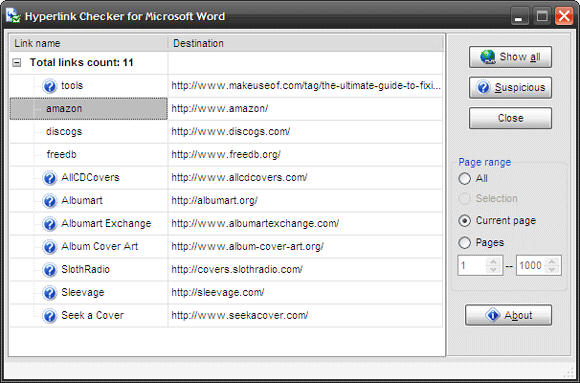Image resolution: width=580 pixels, height=383 pixels.
Task: Click the question icon beside AllCDCovers
Action: pyautogui.click(x=49, y=178)
